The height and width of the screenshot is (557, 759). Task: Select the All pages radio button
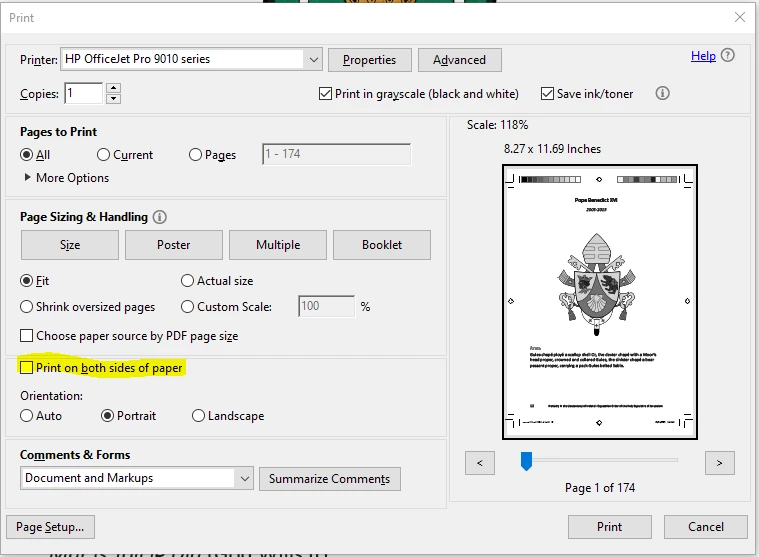[27, 155]
